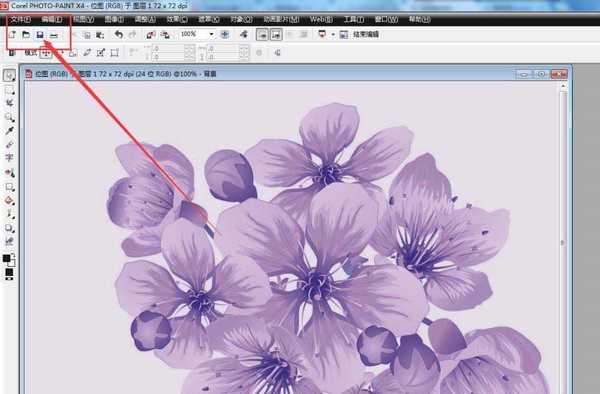Toggle the first highlighted mask overlay button
This screenshot has height=394, width=600.
pyautogui.click(x=262, y=35)
